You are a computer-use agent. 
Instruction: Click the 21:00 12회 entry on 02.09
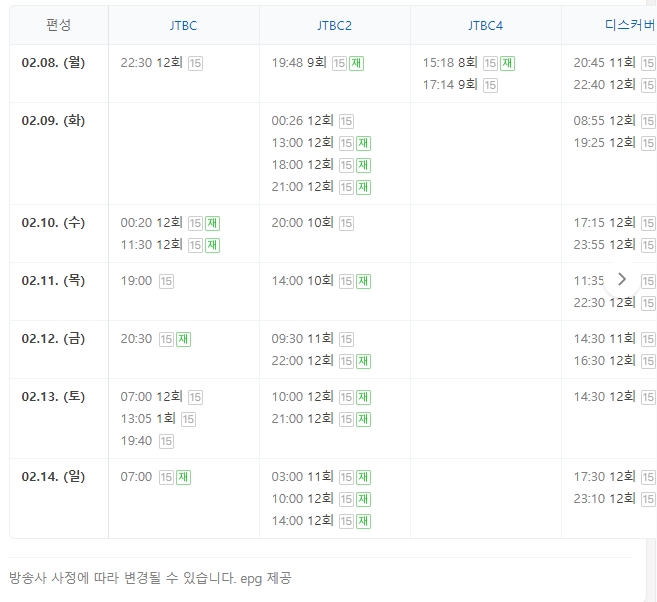[302, 186]
